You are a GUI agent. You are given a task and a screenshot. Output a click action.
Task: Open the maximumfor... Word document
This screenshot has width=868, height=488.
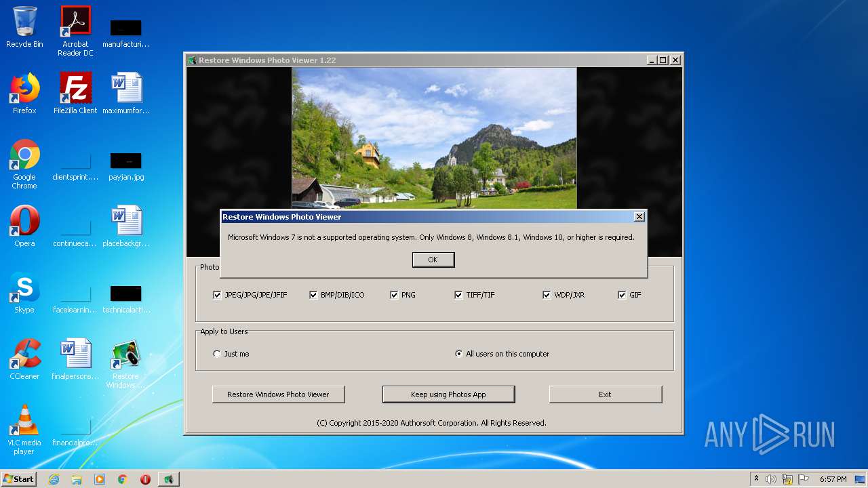click(125, 94)
